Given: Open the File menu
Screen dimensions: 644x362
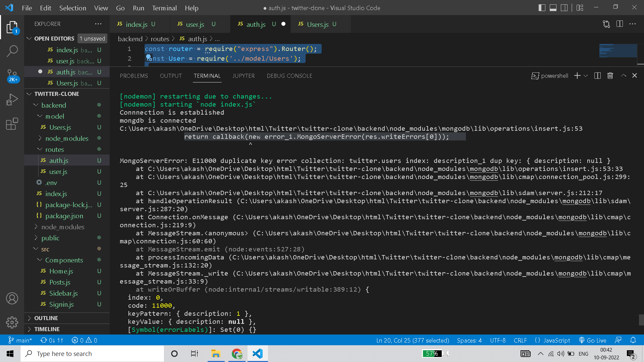Looking at the screenshot, I should 27,8.
